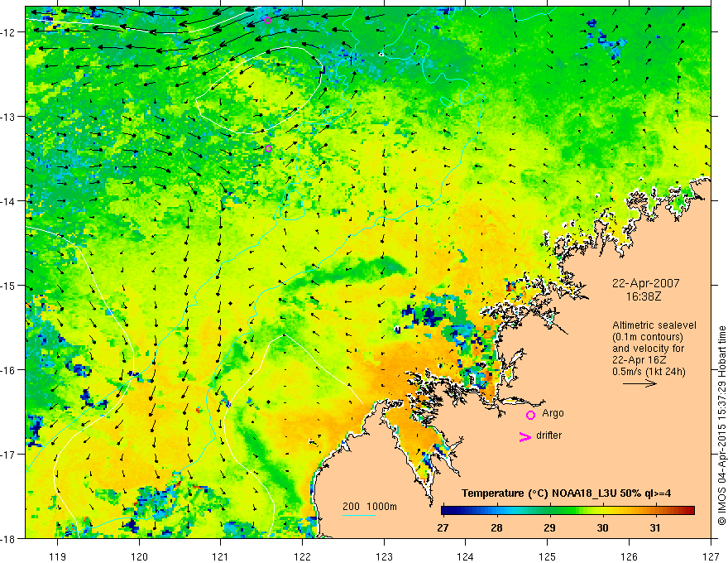Click the latitude axis label -12
Image resolution: width=728 pixels, height=563 pixels.
tap(9, 32)
